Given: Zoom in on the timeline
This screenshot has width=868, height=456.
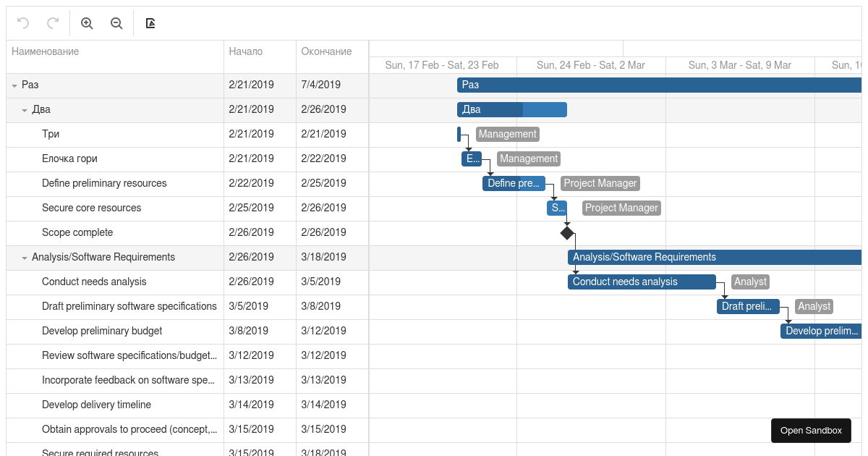Looking at the screenshot, I should (x=86, y=23).
